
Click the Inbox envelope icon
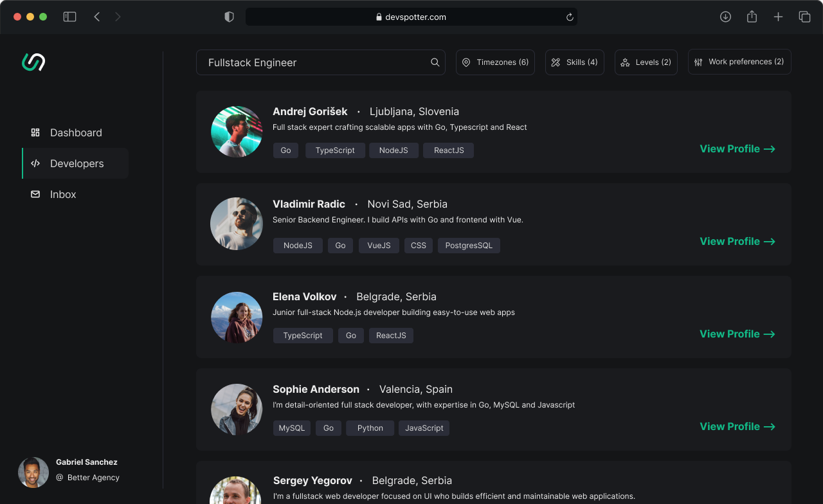click(x=35, y=194)
